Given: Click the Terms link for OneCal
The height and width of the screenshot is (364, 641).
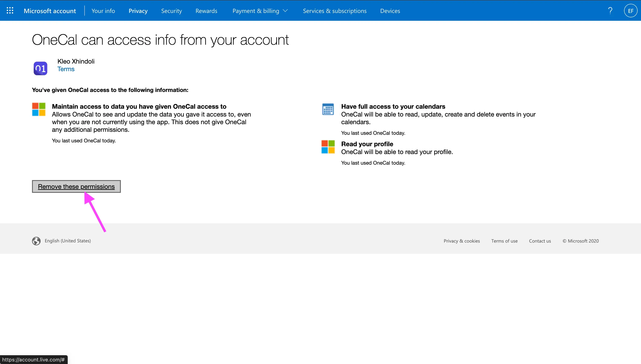Looking at the screenshot, I should click(x=66, y=69).
